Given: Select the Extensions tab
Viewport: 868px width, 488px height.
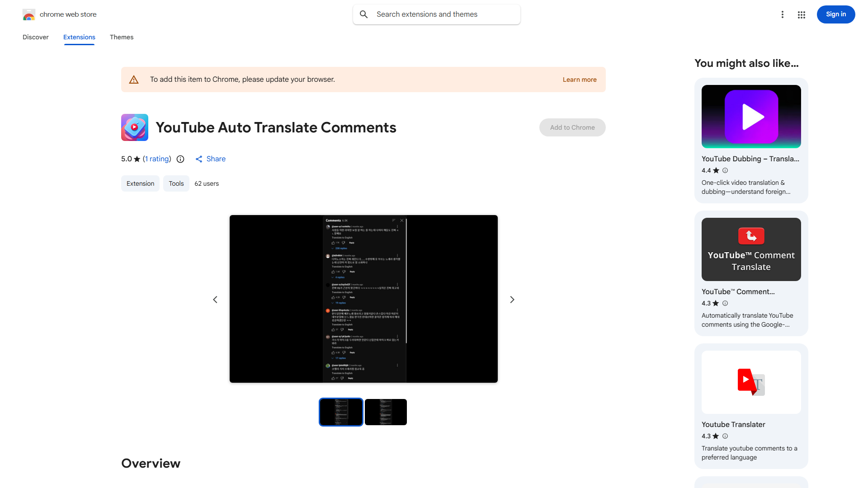Looking at the screenshot, I should click(x=79, y=37).
